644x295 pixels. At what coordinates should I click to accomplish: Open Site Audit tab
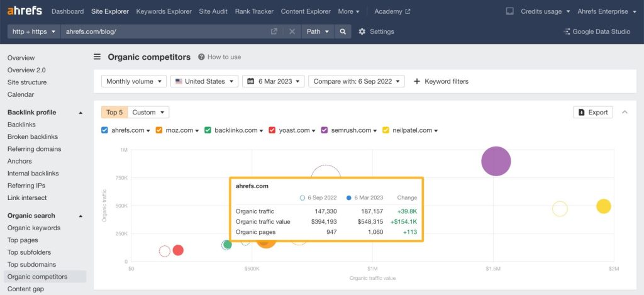tap(213, 11)
